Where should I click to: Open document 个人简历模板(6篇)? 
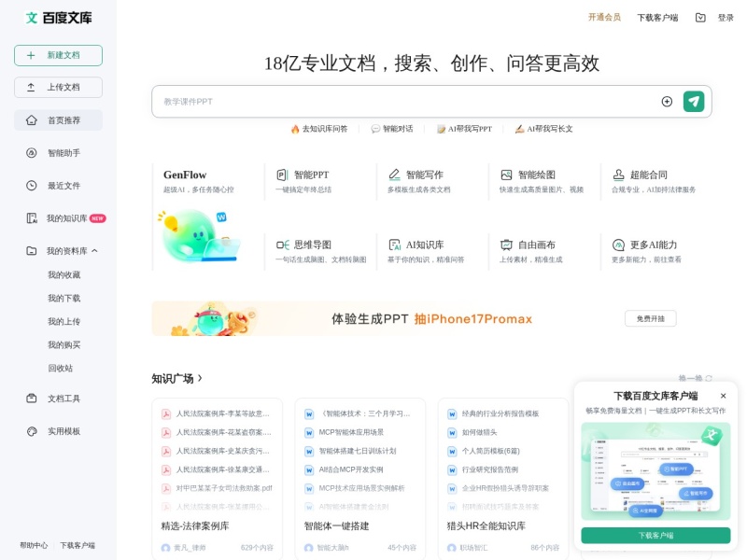pos(491,451)
